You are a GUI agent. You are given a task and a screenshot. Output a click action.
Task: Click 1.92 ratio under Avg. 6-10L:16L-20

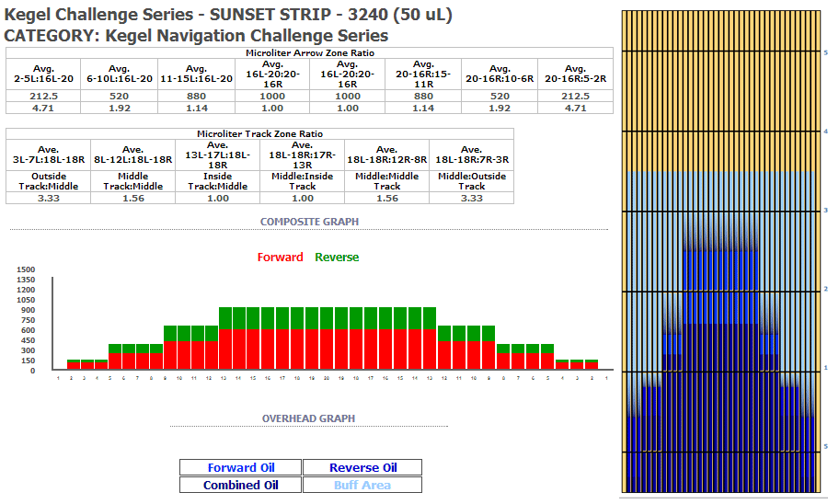tap(120, 109)
